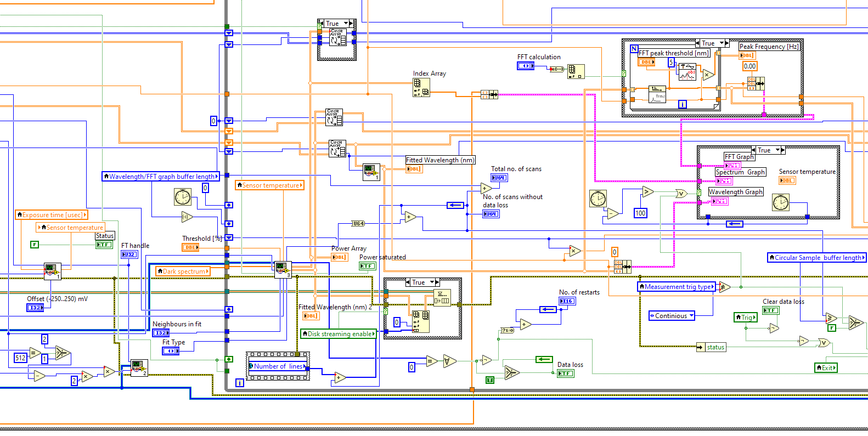Viewport: 868px width, 436px height.
Task: Toggle the Data loss boolean terminal
Action: [566, 373]
